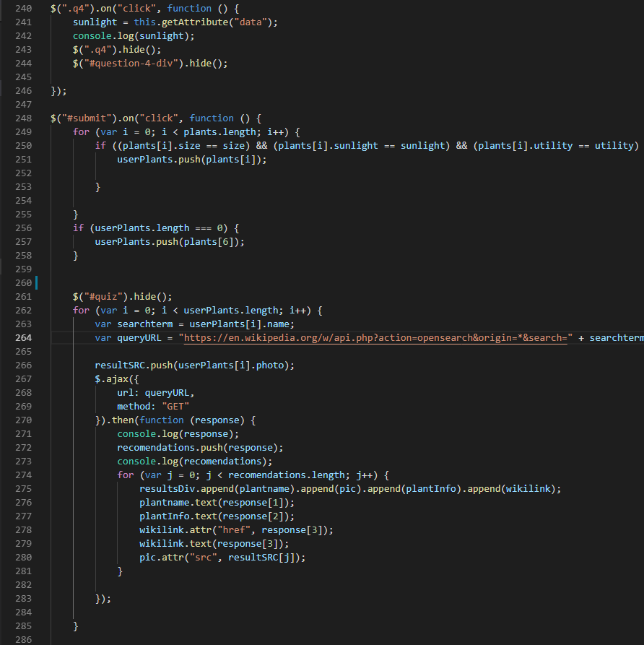
Task: Click line number 285 in the gutter
Action: (23, 625)
